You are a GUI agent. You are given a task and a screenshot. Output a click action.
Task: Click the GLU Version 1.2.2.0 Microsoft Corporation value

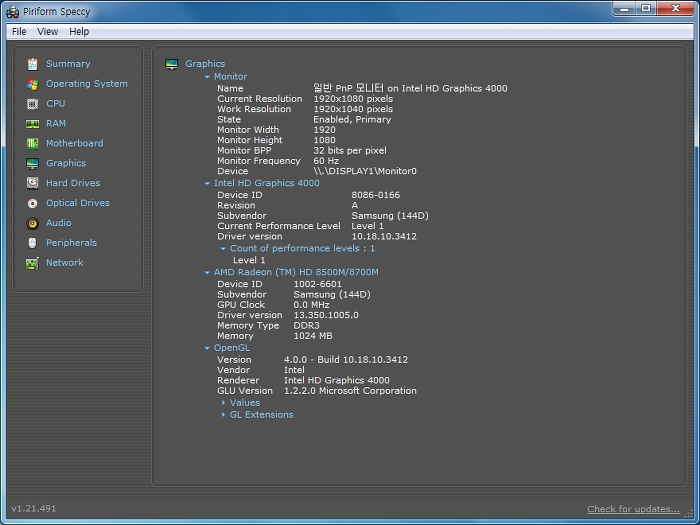point(350,391)
